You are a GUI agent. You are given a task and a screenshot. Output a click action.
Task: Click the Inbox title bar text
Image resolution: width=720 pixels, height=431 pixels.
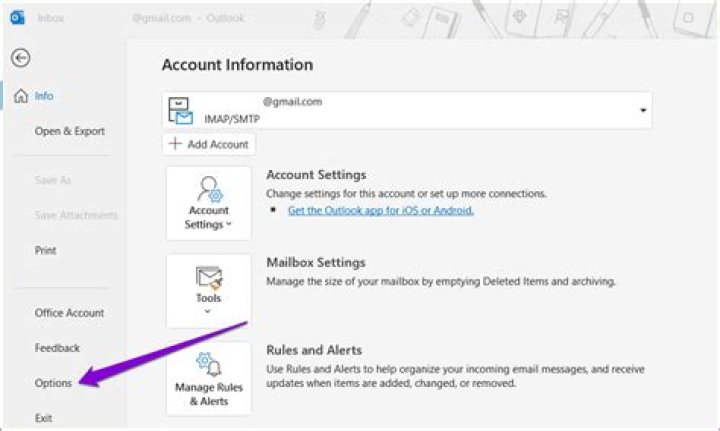[51, 18]
